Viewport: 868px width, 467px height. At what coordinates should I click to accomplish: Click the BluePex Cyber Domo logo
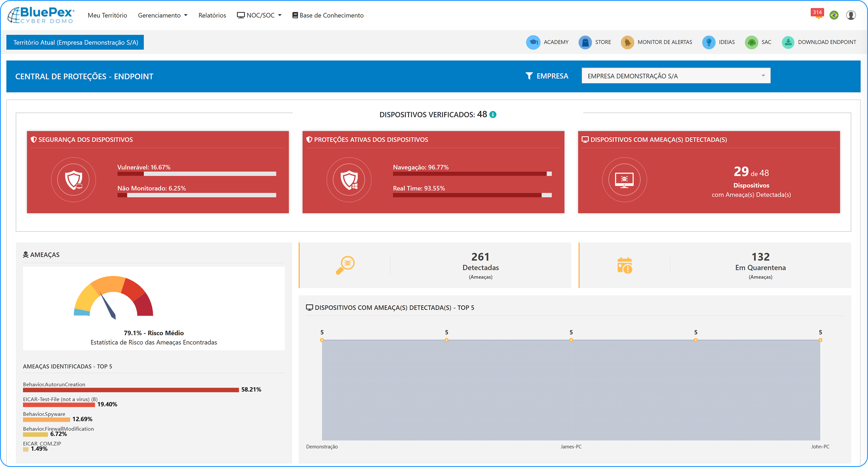[x=41, y=15]
